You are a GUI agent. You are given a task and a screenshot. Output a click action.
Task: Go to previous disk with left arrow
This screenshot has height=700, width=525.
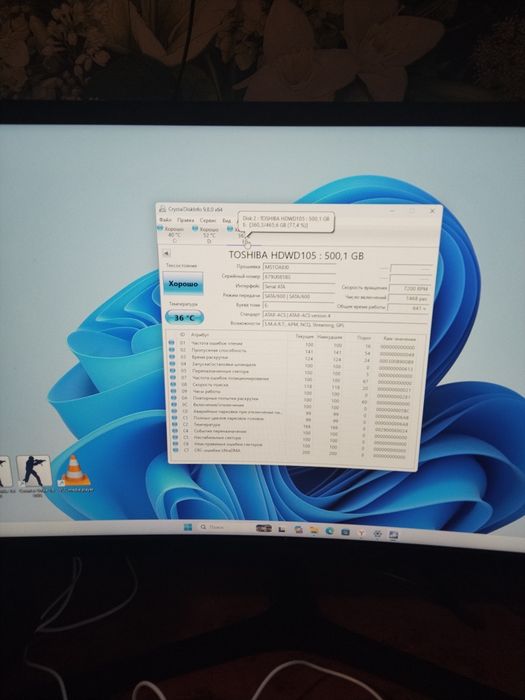click(x=166, y=253)
